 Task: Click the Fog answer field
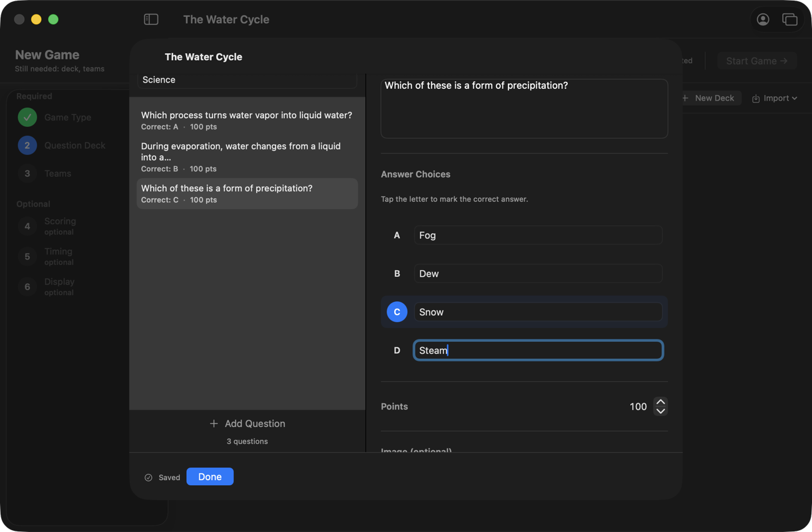(x=538, y=235)
